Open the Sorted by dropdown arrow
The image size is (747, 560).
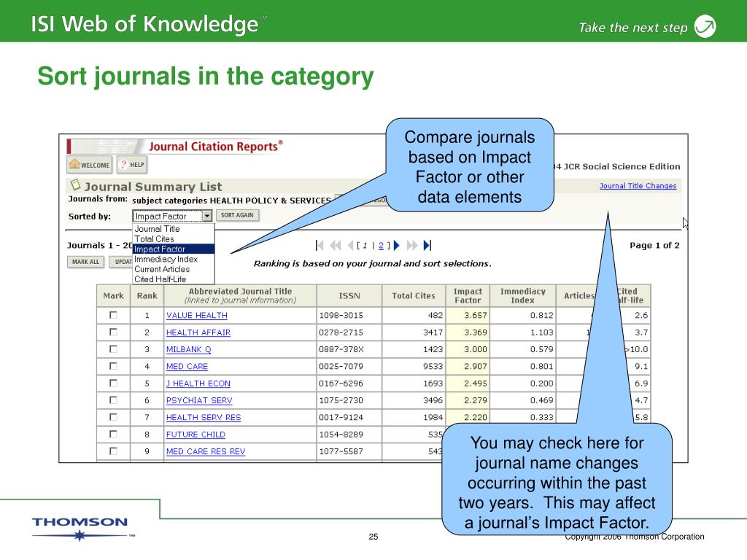(x=206, y=216)
